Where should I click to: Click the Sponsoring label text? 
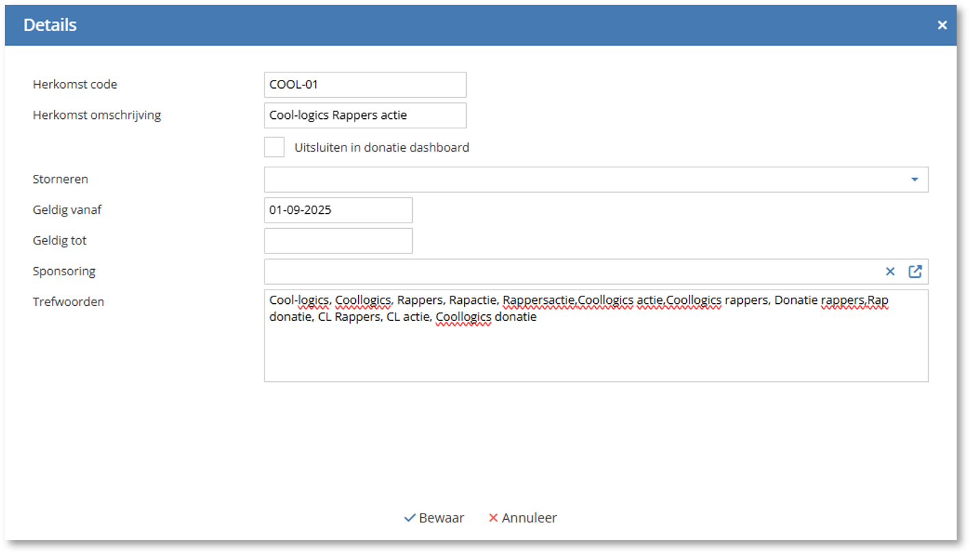click(64, 271)
